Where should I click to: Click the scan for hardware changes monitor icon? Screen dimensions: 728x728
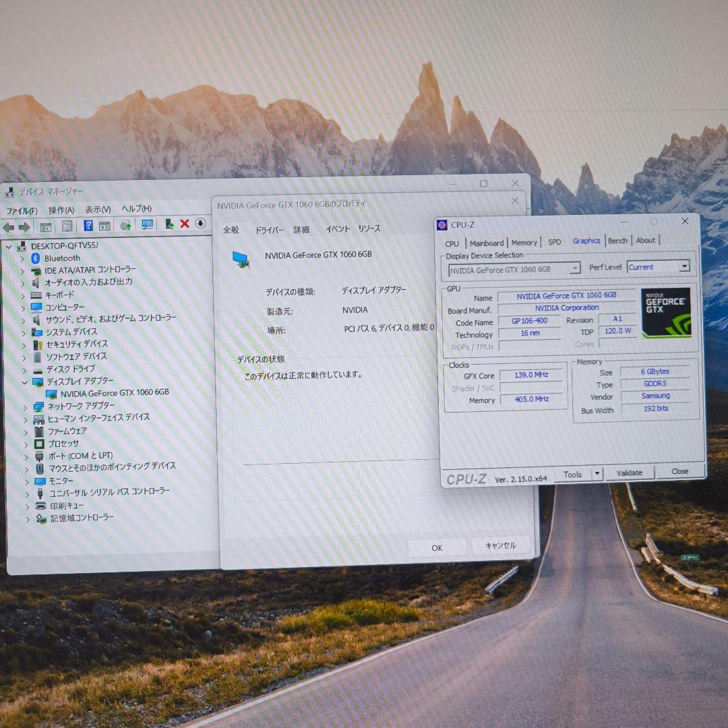147,225
